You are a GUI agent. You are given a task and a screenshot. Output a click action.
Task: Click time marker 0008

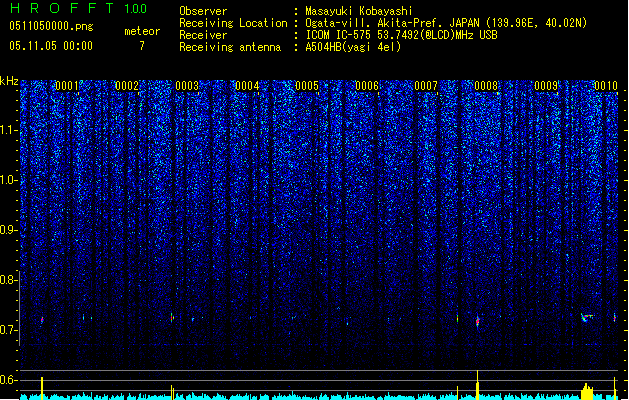pos(486,86)
